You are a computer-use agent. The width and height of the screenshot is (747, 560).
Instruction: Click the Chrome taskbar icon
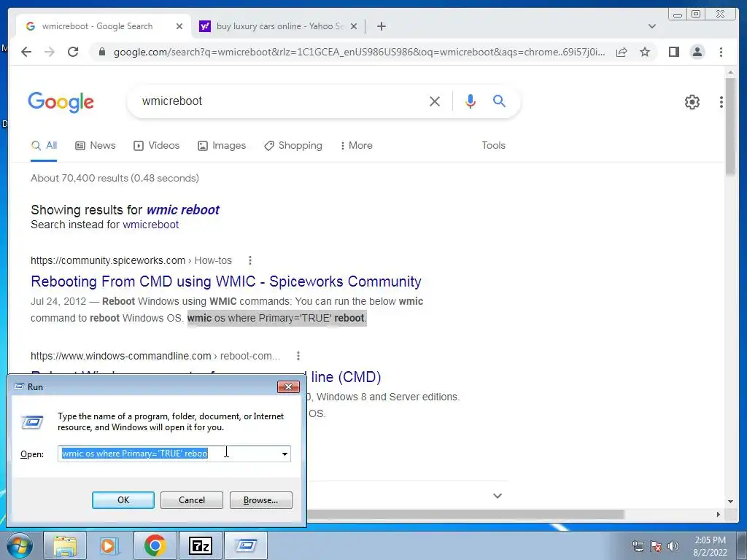coord(155,545)
